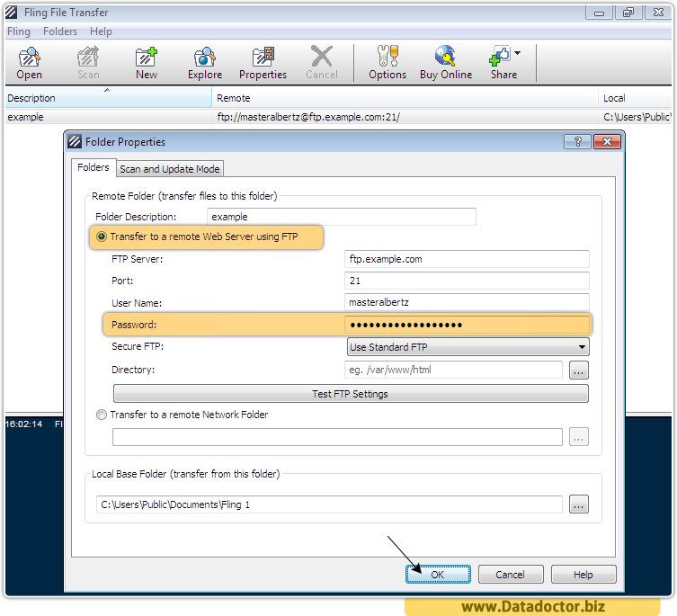This screenshot has height=616, width=677.
Task: Click the Port field
Action: pos(467,281)
